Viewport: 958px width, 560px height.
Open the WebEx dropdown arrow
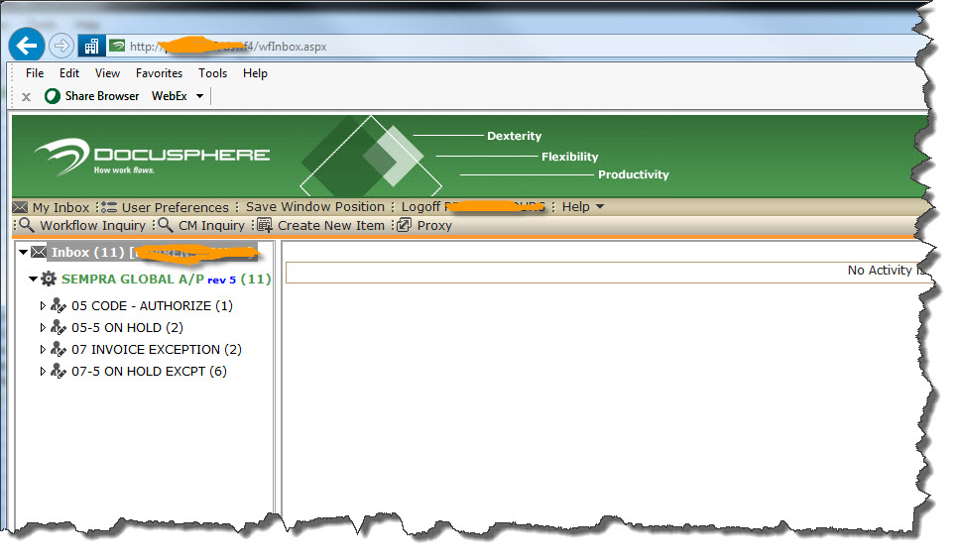pos(199,96)
